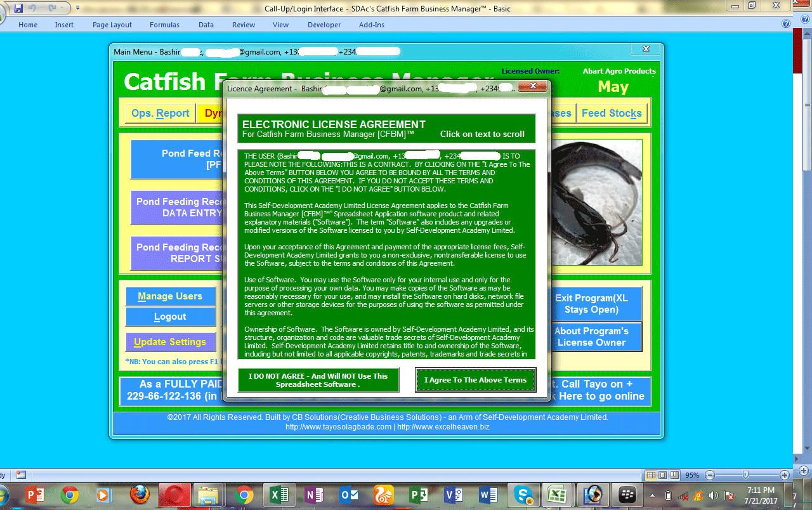This screenshot has width=812, height=510.
Task: Click Update Settings in Main Menu
Action: click(170, 342)
